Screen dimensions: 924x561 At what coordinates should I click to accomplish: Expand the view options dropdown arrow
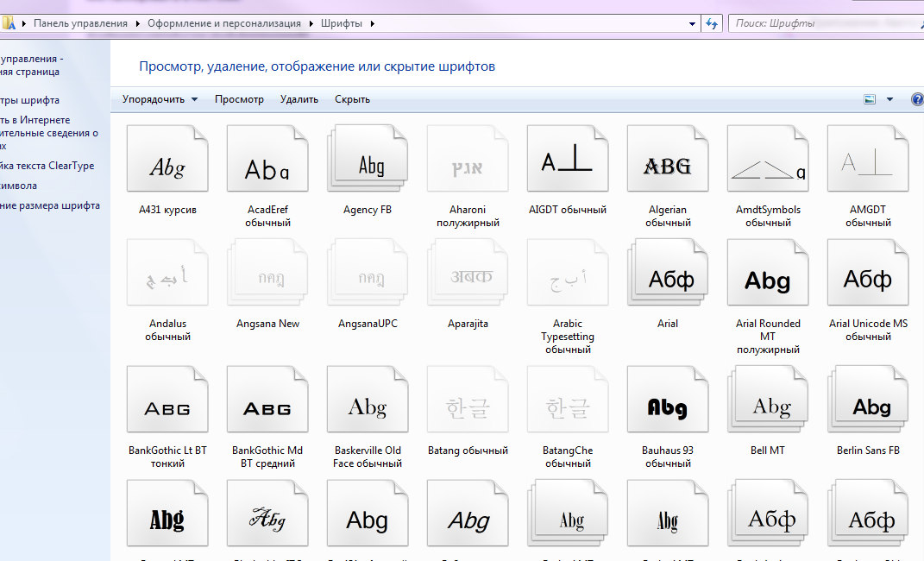tap(890, 99)
